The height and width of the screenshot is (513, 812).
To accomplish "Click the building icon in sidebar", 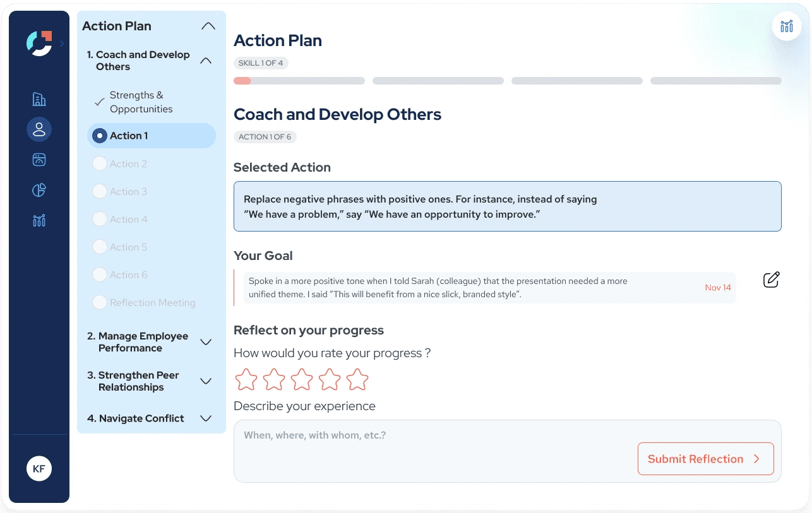I will click(x=39, y=99).
